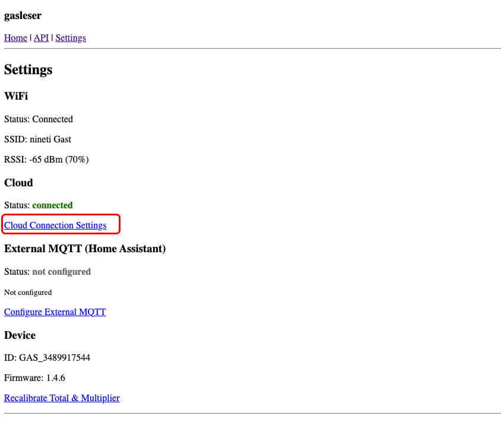Screen dimensions: 501x448
Task: Go to the Settings page
Action: pos(71,37)
